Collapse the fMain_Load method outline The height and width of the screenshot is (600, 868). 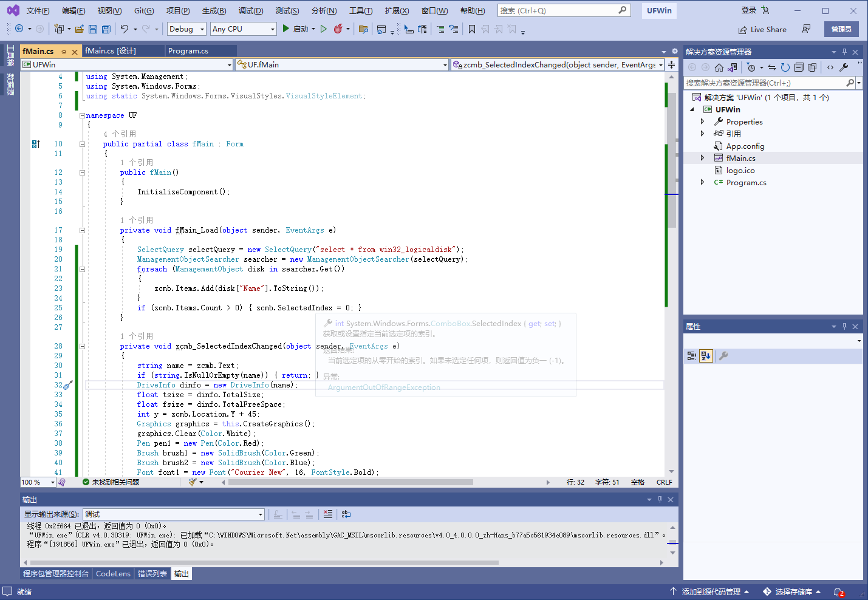pos(82,230)
